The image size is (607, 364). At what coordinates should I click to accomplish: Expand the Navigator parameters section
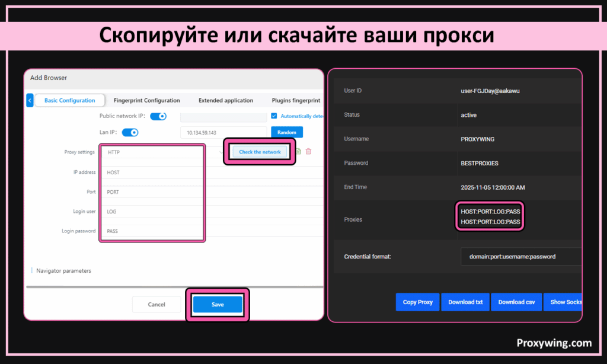pyautogui.click(x=63, y=270)
